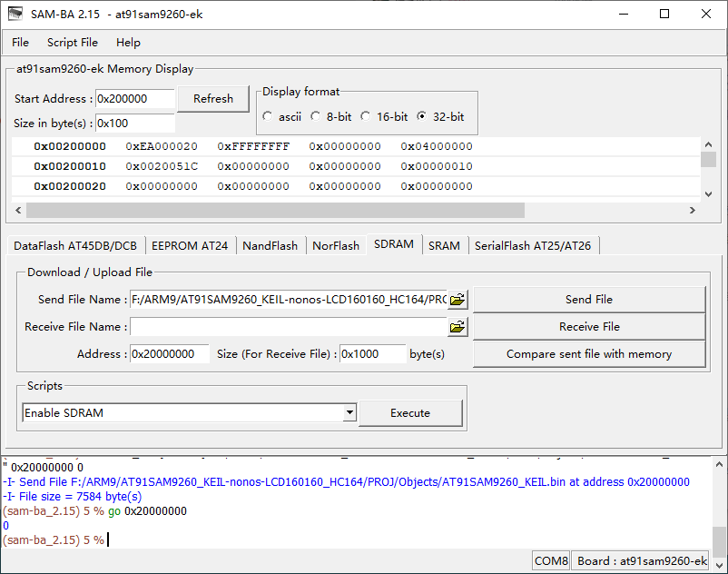Click the Enable SDRAM script combo box
This screenshot has height=574, width=728.
click(x=190, y=413)
